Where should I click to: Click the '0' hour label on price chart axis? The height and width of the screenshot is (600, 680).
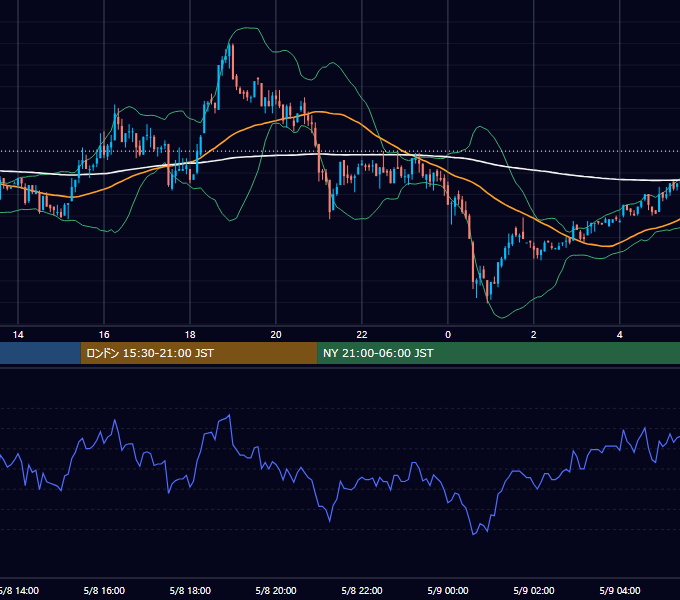(448, 335)
